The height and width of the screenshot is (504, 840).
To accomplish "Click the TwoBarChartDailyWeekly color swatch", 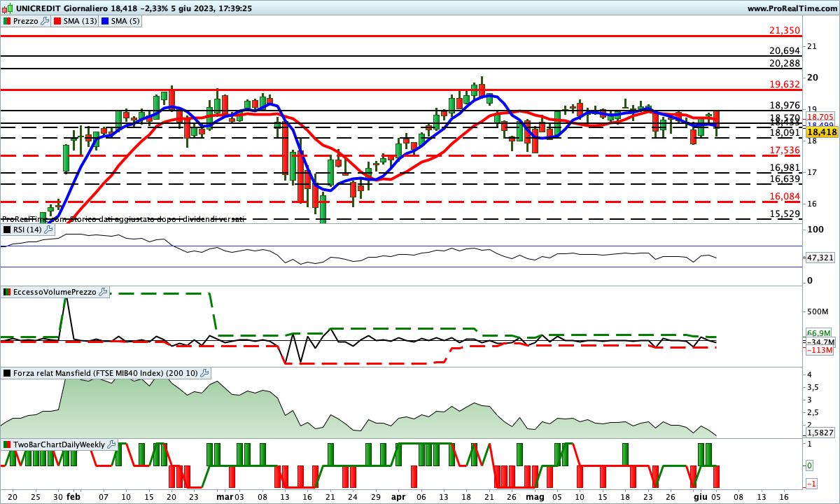I will 6,444.
